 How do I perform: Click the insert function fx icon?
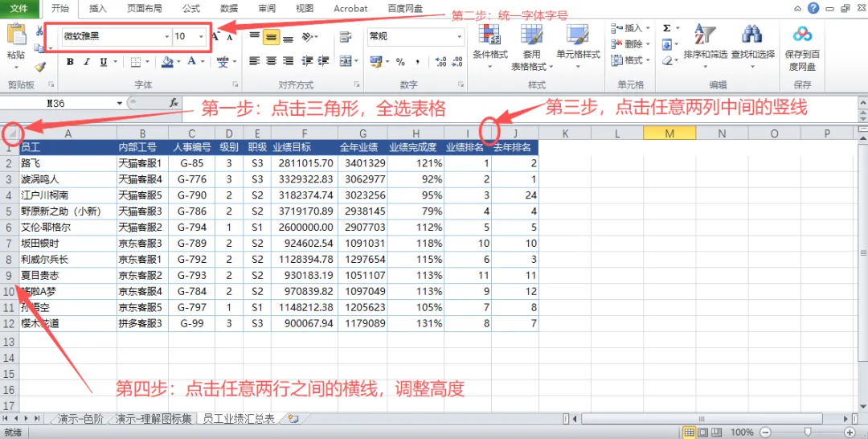[x=174, y=103]
